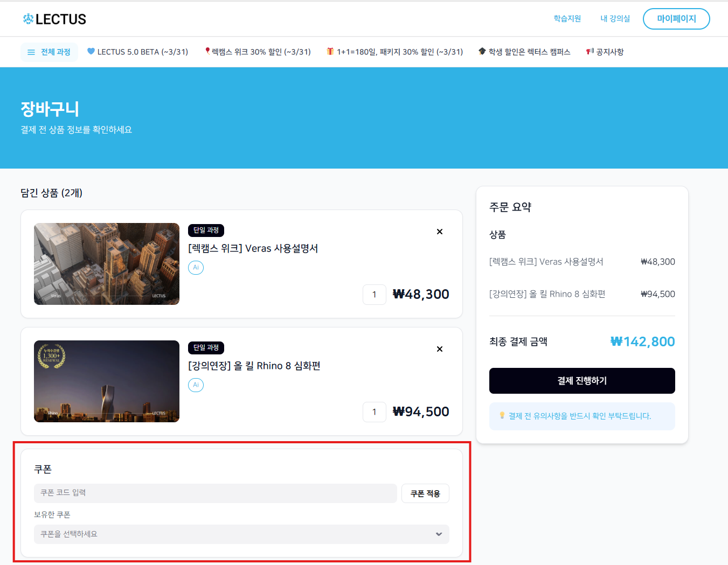Remove Veras 사용설명서 from cart

click(x=440, y=232)
